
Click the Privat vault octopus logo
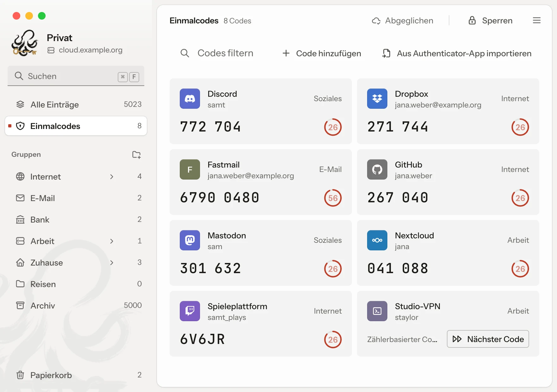(x=25, y=43)
